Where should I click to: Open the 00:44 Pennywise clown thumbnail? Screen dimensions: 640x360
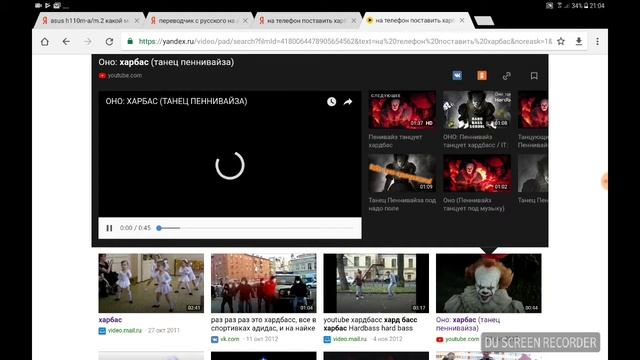[x=489, y=283]
